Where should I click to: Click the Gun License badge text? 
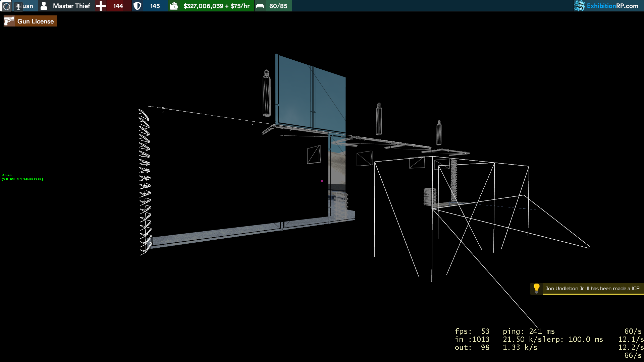[36, 21]
